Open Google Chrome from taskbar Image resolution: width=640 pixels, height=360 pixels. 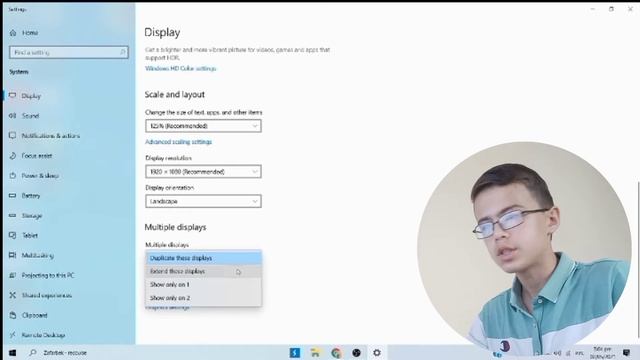click(x=336, y=353)
